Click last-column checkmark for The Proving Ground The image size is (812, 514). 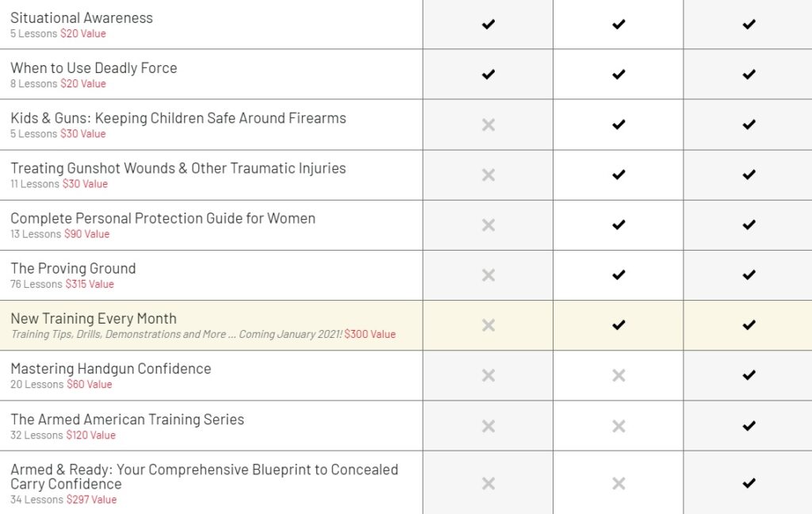coord(749,274)
